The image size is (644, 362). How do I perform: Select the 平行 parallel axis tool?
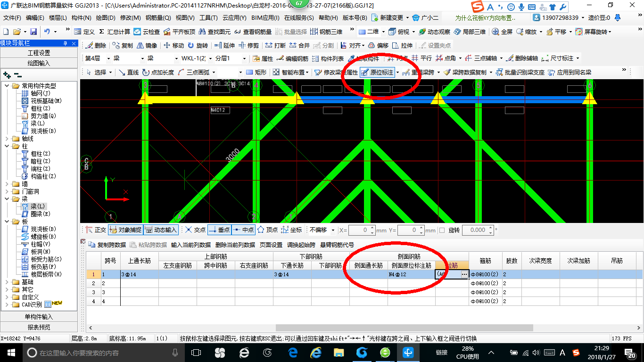point(421,58)
